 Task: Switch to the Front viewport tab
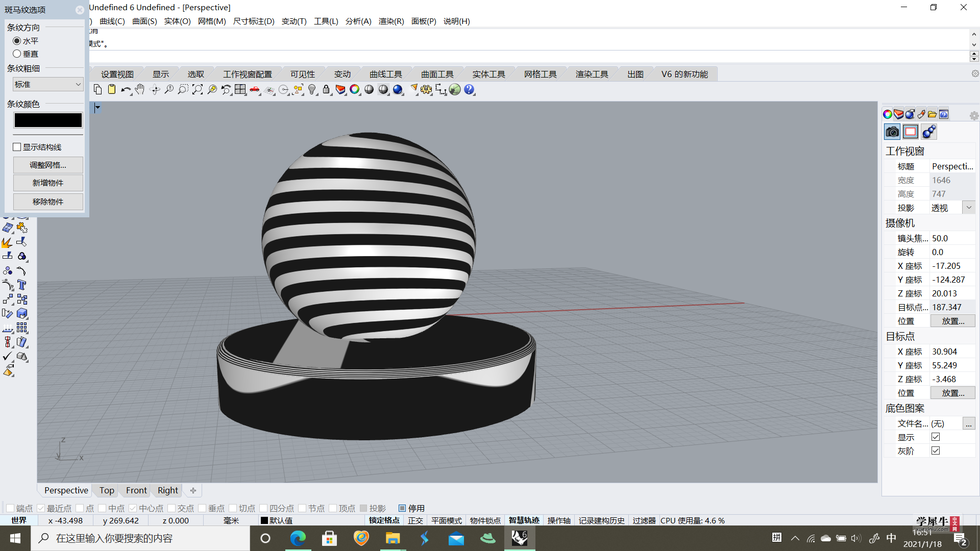pyautogui.click(x=136, y=490)
